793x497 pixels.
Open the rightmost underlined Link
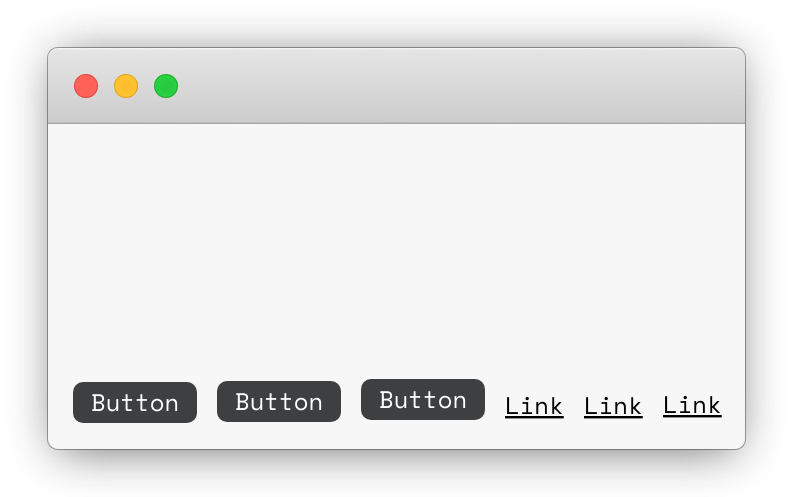pos(692,405)
